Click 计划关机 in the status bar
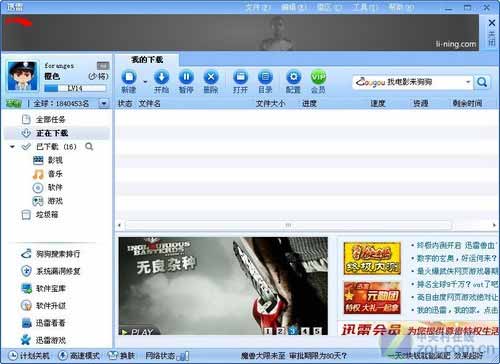The height and width of the screenshot is (364, 500). [29, 356]
